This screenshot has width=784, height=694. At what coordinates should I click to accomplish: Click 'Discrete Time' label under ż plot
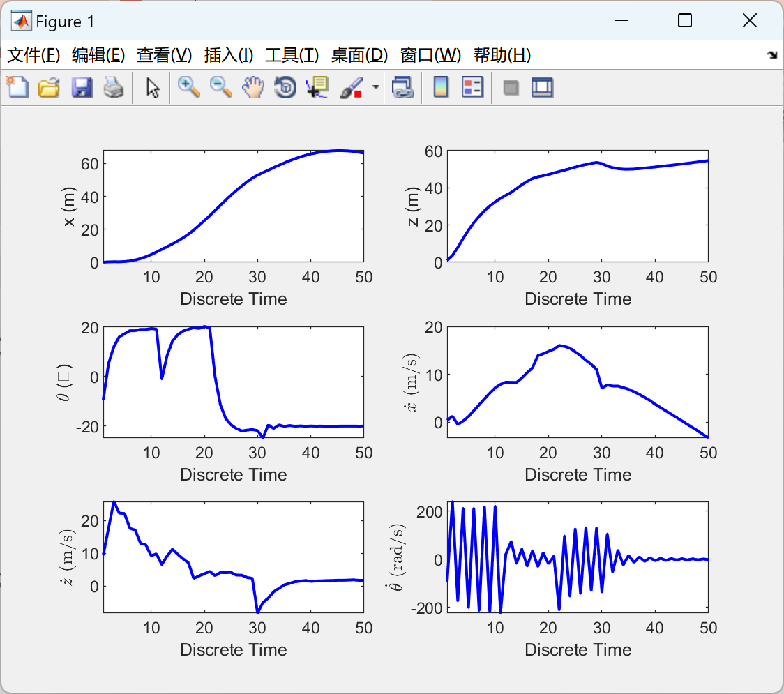(x=234, y=649)
